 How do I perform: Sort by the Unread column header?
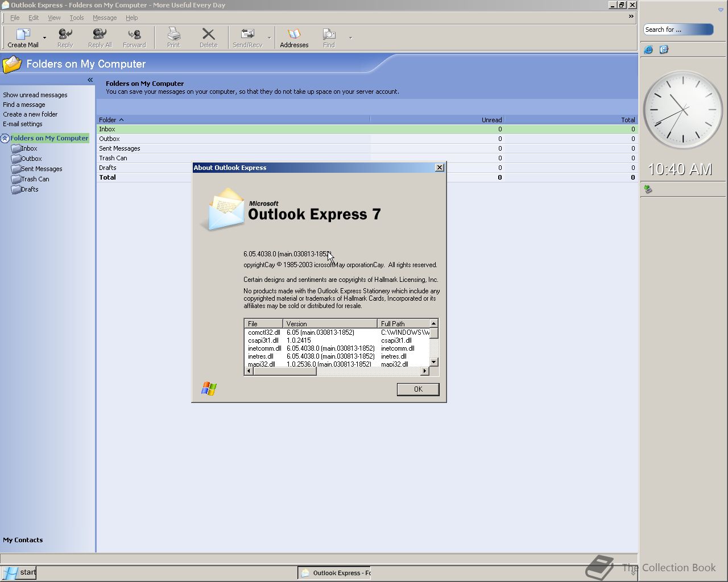point(437,120)
